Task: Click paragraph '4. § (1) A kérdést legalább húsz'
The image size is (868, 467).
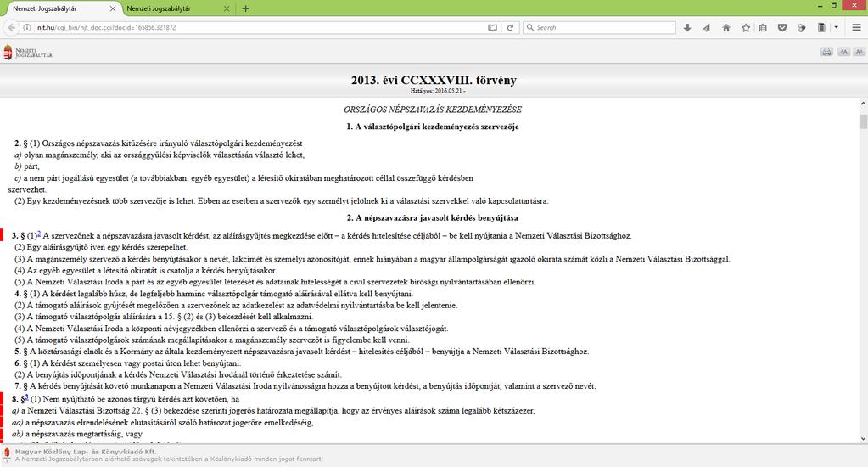Action: point(214,294)
